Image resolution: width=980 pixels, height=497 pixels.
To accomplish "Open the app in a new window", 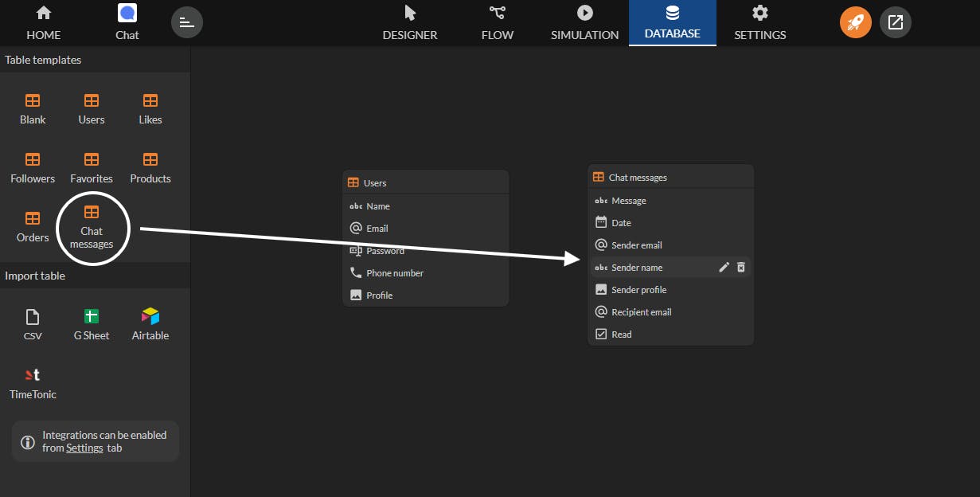I will point(896,22).
